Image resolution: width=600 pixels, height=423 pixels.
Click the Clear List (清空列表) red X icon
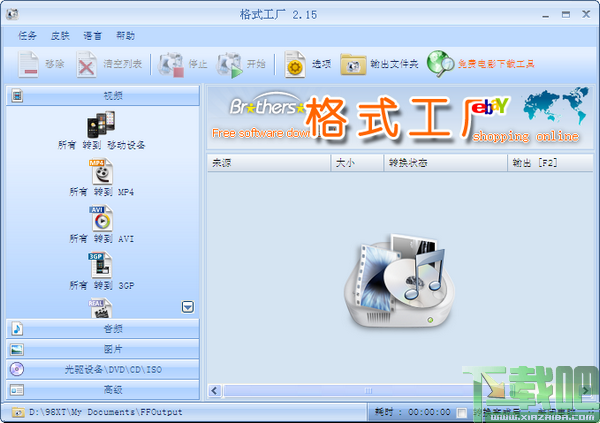click(86, 64)
